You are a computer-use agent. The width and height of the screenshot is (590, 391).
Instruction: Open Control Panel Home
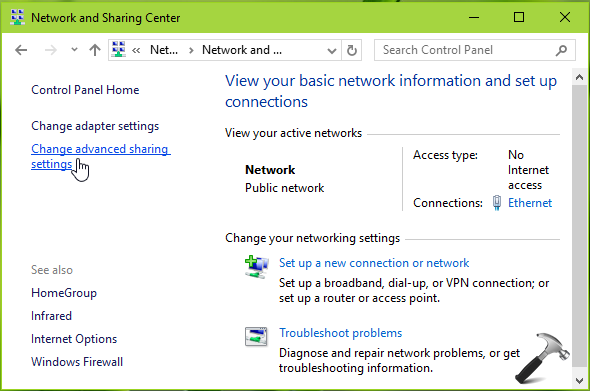85,90
